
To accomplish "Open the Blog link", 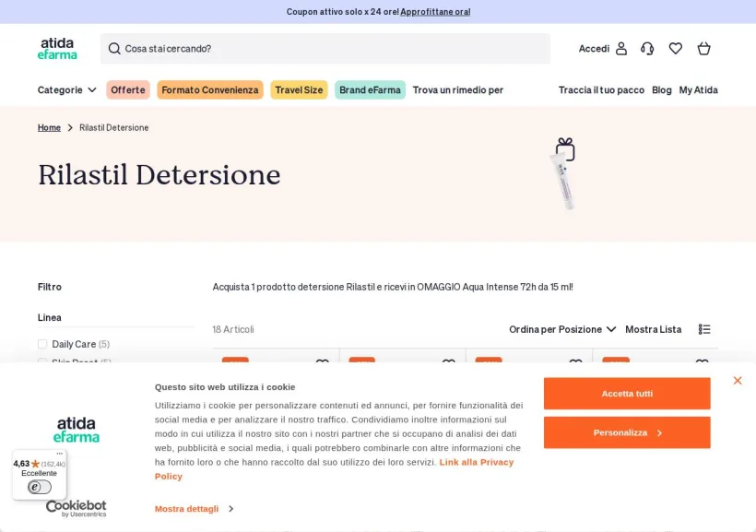I will (662, 89).
